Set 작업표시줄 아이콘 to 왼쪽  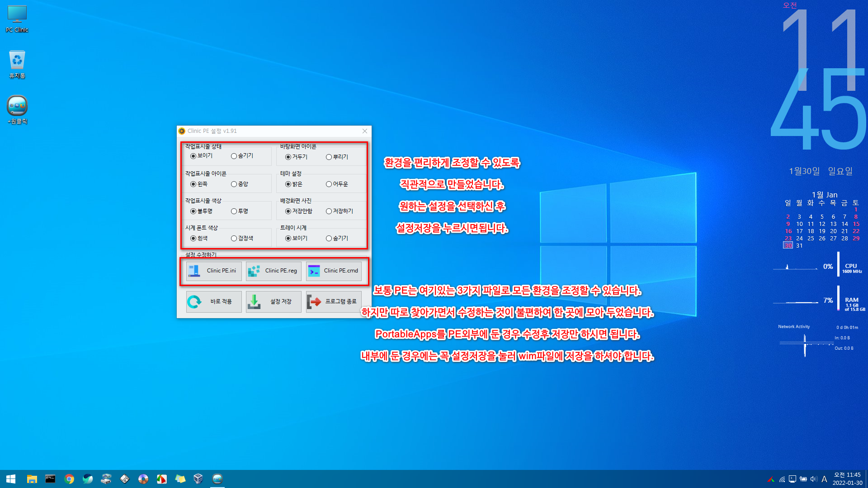(x=199, y=184)
